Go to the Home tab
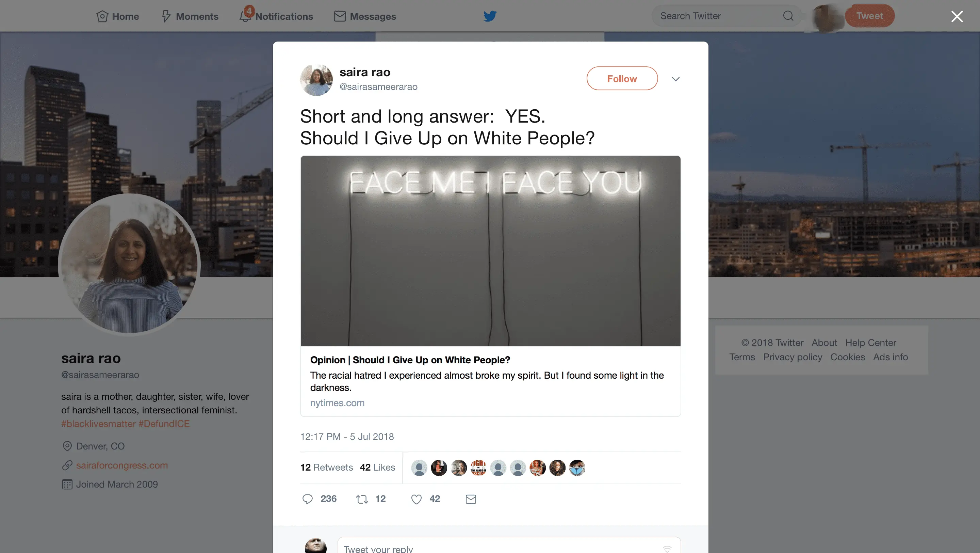This screenshot has width=980, height=553. click(x=117, y=16)
